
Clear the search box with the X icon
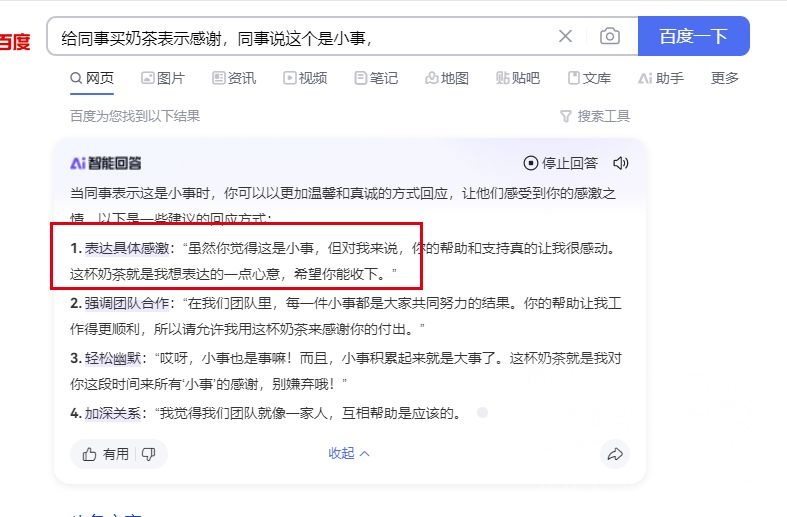pos(565,36)
